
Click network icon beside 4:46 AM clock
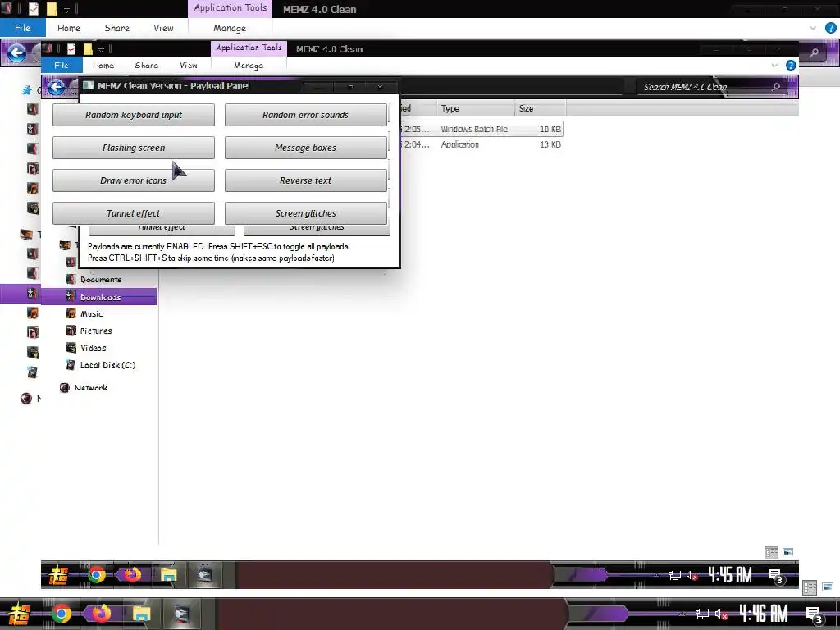tap(701, 614)
